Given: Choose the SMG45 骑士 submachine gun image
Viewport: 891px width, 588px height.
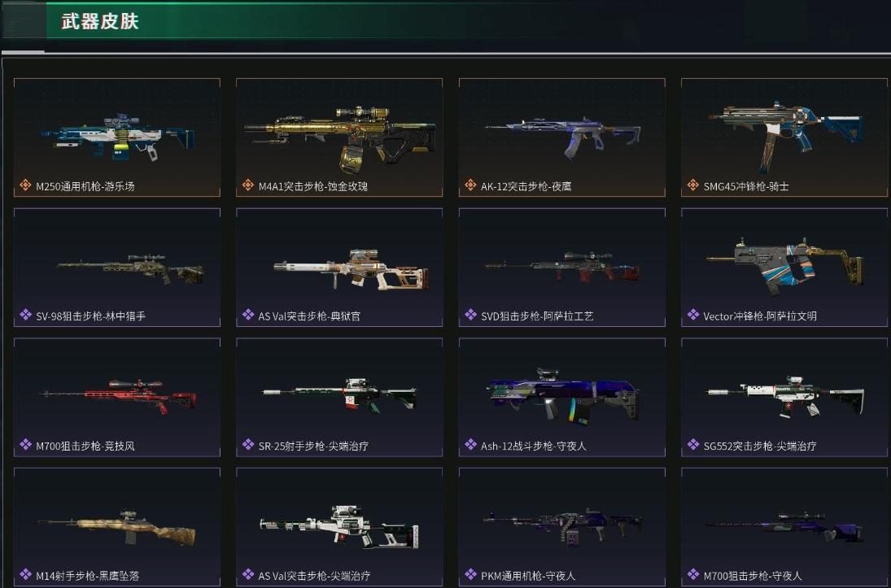Looking at the screenshot, I should pos(786,135).
